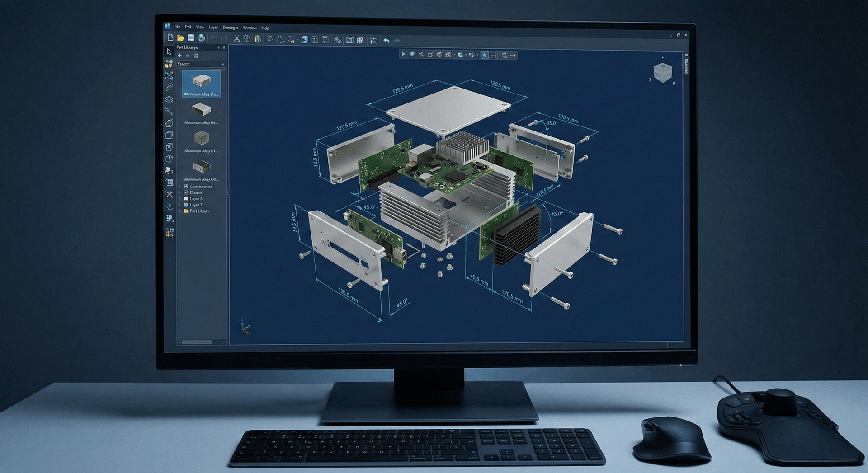Open a file with the folder icon
This screenshot has width=868, height=473.
point(181,38)
